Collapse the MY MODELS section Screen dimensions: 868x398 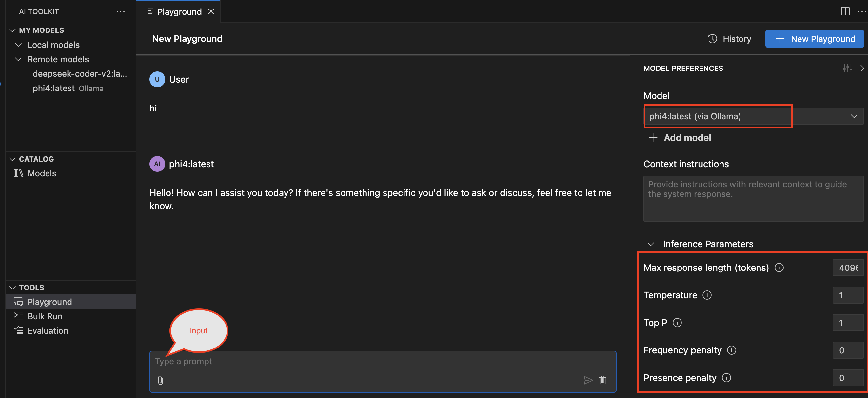(12, 30)
